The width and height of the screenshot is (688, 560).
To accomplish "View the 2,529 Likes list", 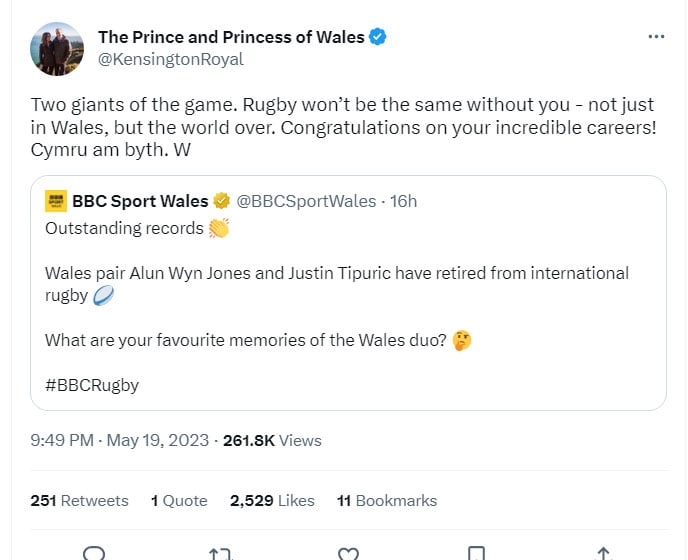I will coord(272,500).
